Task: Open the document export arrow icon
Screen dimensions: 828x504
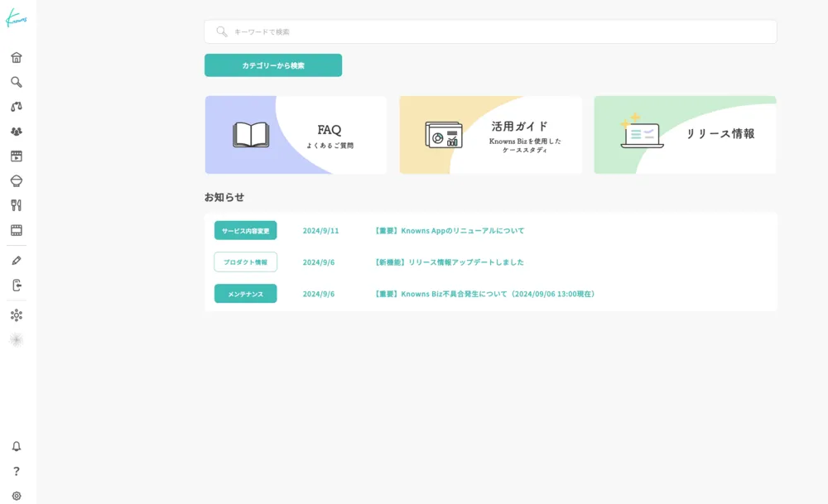Action: [17, 286]
